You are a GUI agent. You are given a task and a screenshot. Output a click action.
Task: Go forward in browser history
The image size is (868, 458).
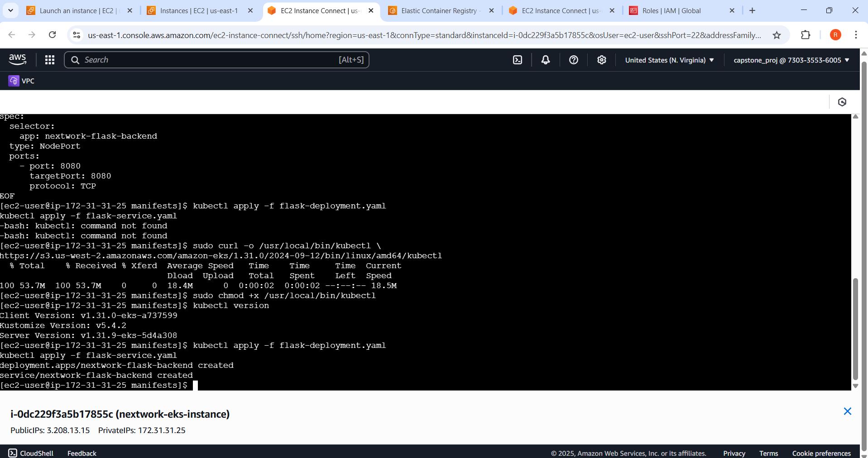(32, 35)
